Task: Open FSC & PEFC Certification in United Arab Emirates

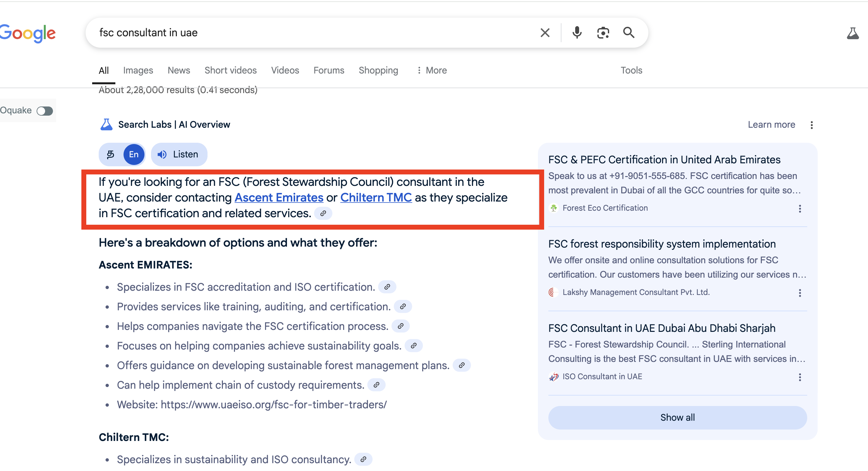Action: click(x=664, y=160)
